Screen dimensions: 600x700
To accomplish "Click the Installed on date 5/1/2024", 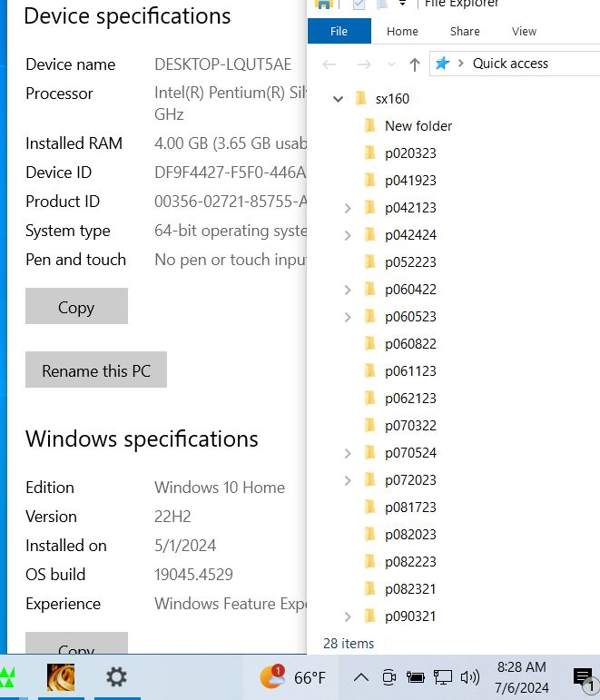I will [185, 546].
